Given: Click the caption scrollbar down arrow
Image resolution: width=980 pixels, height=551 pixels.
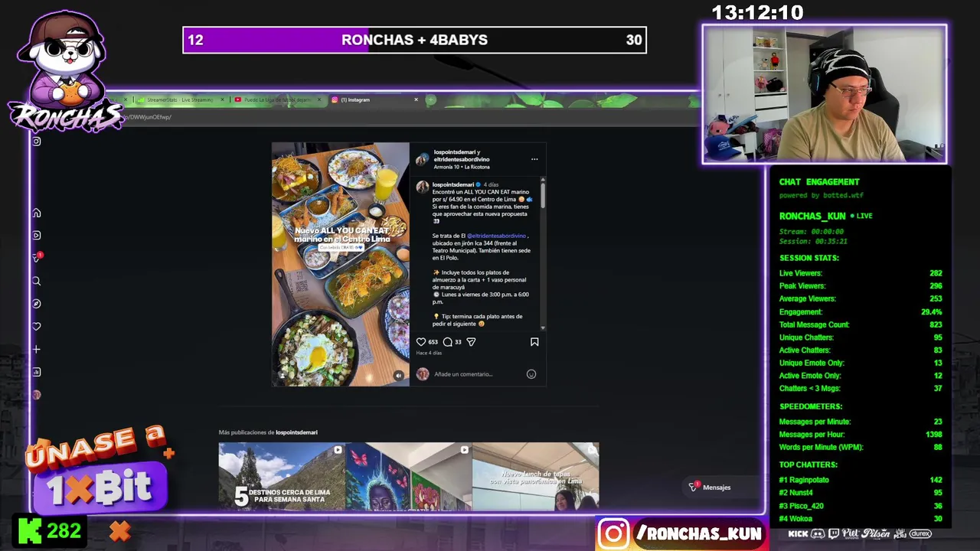Looking at the screenshot, I should 543,327.
